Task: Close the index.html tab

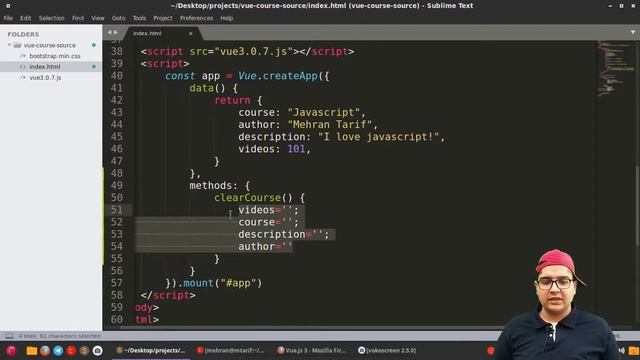Action: click(x=191, y=33)
